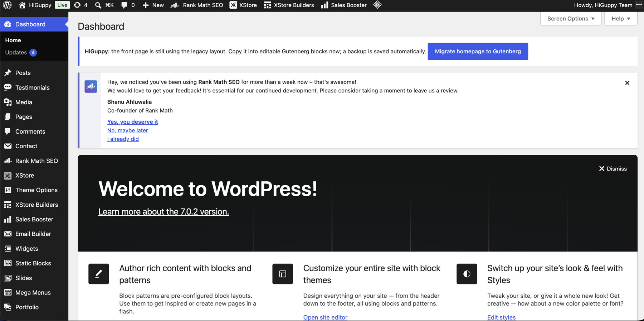644x321 pixels.
Task: Open Learn more about the 7.0.2 version
Action: [x=164, y=211]
